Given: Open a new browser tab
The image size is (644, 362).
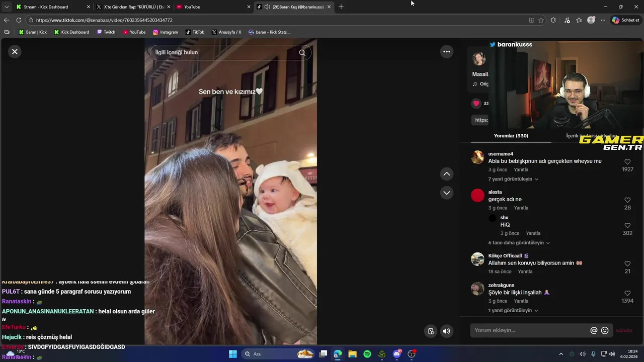Looking at the screenshot, I should coord(341,7).
